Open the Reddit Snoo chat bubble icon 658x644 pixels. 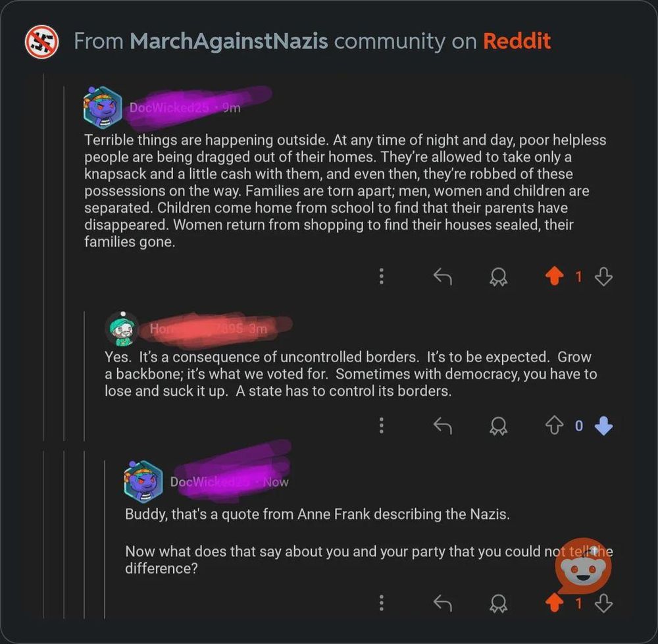point(583,566)
